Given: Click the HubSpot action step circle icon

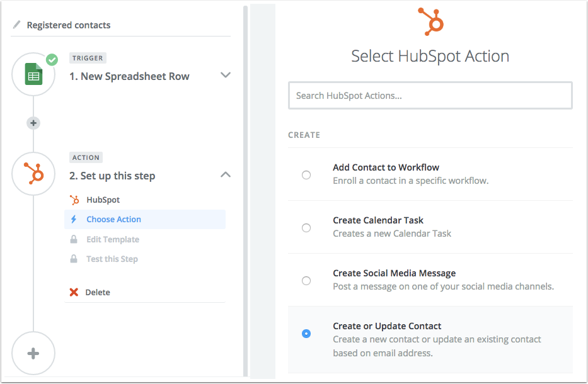Looking at the screenshot, I should (x=34, y=174).
